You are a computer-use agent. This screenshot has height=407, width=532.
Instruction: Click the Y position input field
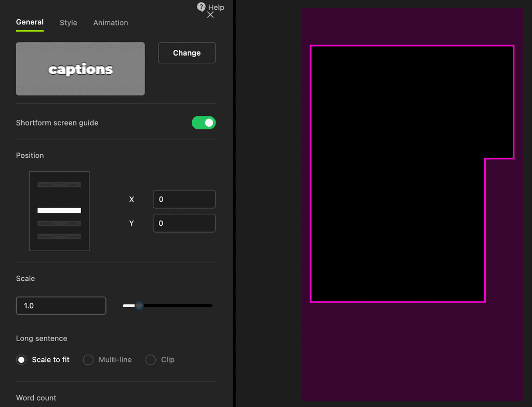point(184,223)
